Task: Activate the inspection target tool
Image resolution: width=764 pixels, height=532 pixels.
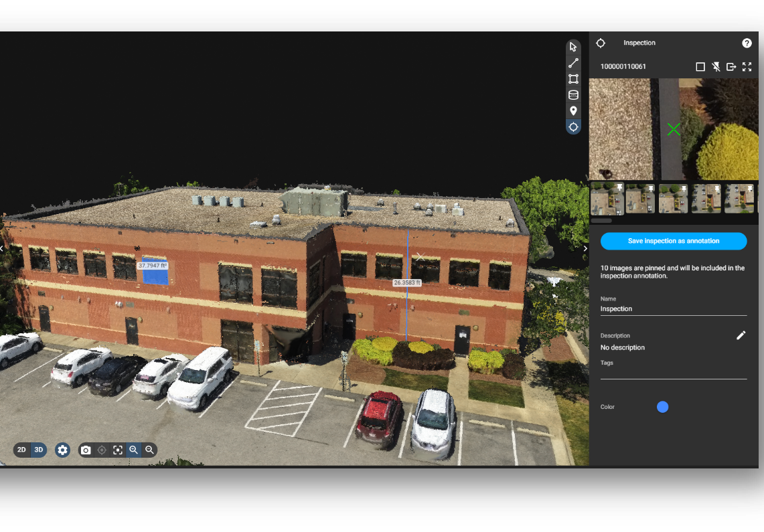Action: coord(573,127)
